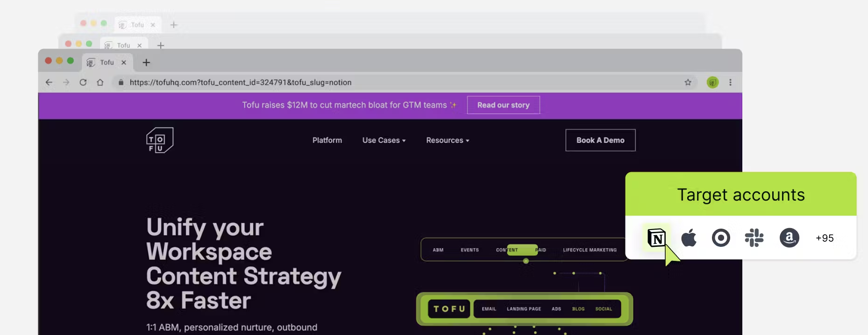The image size is (868, 335).
Task: Close Tofu tab in rearmost window
Action: point(153,25)
